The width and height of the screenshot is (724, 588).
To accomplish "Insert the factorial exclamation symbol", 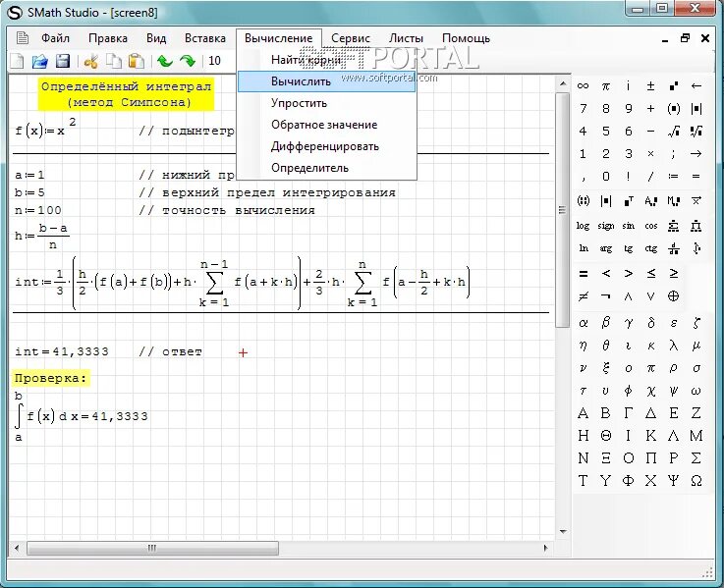I will tap(629, 177).
